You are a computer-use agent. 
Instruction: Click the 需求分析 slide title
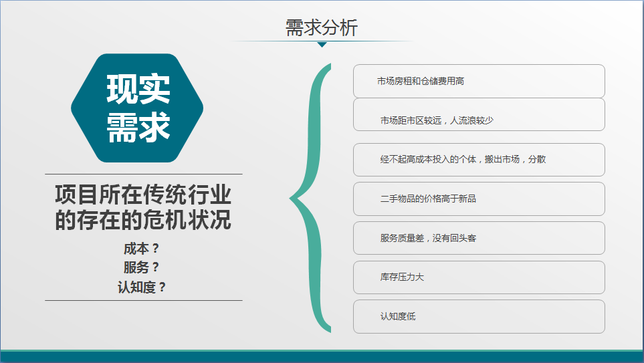pos(322,28)
